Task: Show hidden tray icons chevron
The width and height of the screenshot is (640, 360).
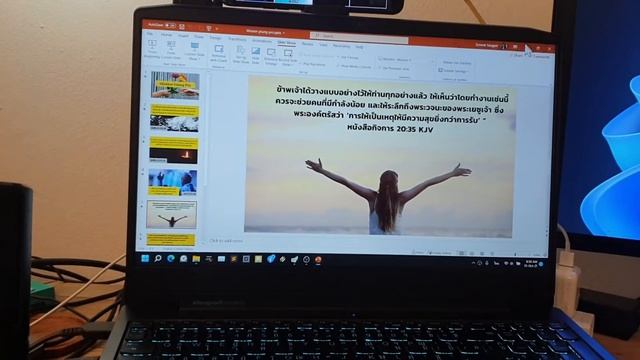Action: pos(473,263)
